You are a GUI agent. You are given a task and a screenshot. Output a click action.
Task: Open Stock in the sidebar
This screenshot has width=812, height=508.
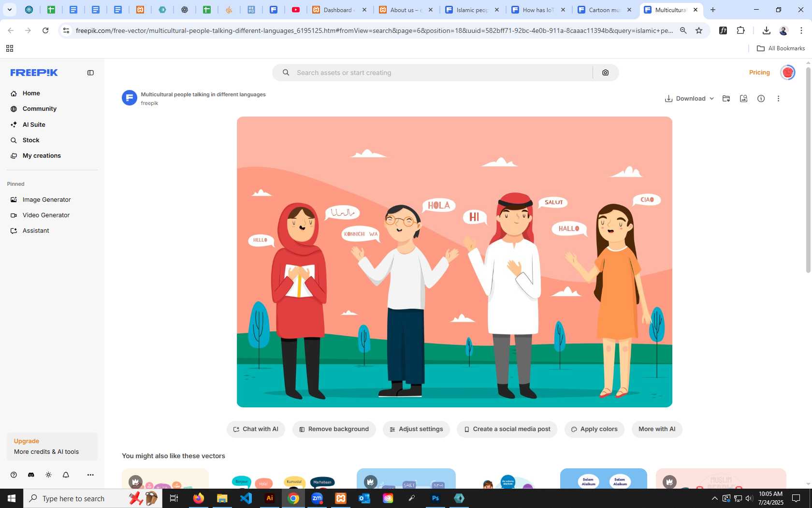pos(30,140)
